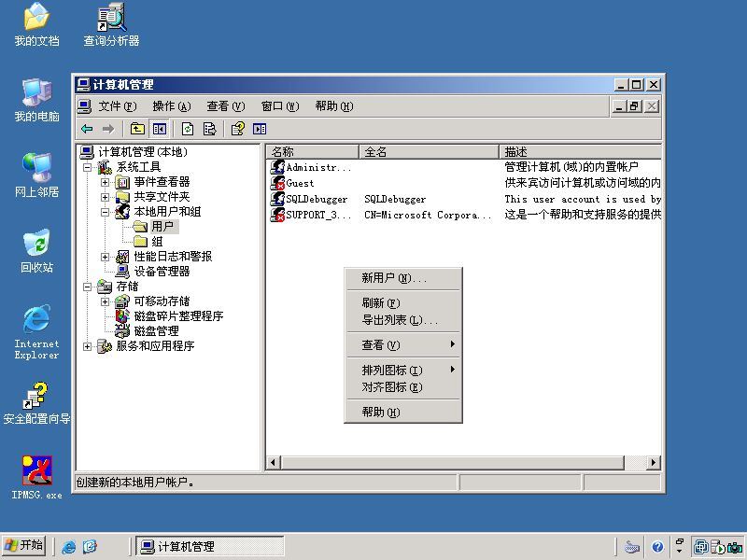Click the Help toolbar icon
Viewport: 747px width, 560px height.
click(237, 129)
